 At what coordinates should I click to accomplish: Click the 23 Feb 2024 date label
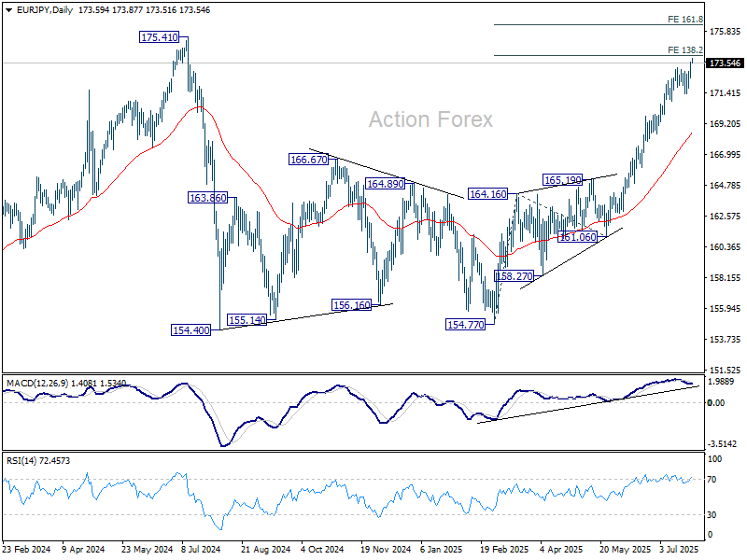click(x=26, y=549)
